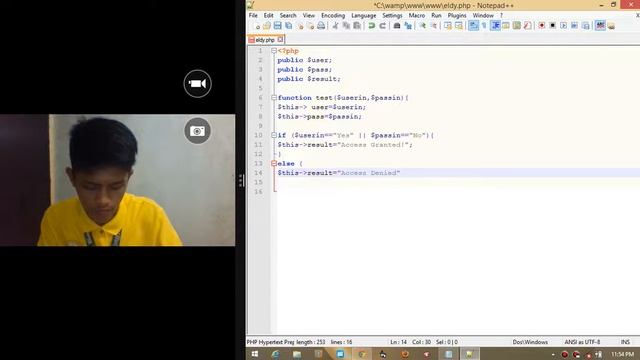Open the Settings menu
This screenshot has width=640, height=360.
392,16
